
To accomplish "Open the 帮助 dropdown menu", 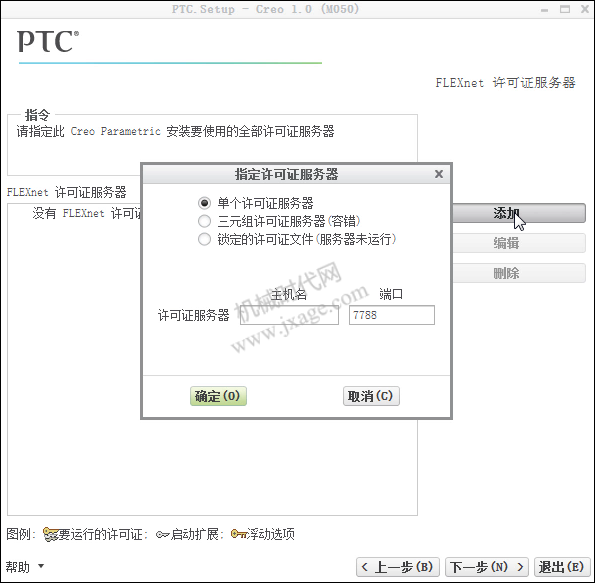I will 25,567.
